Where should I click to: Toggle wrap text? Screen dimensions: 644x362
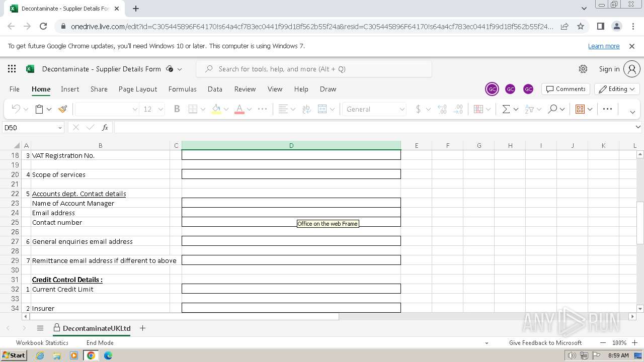coord(306,109)
